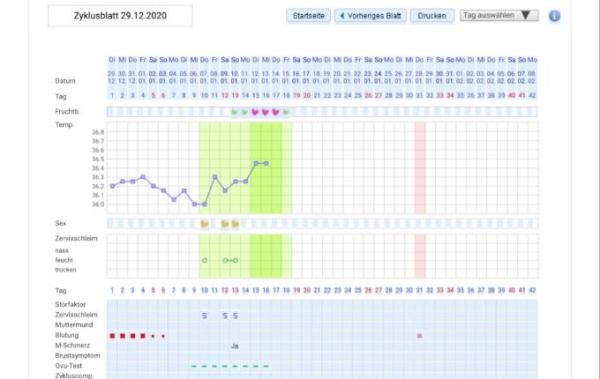
Task: Click Zervixschleim 'S' entry on day 12
Action: click(x=225, y=316)
